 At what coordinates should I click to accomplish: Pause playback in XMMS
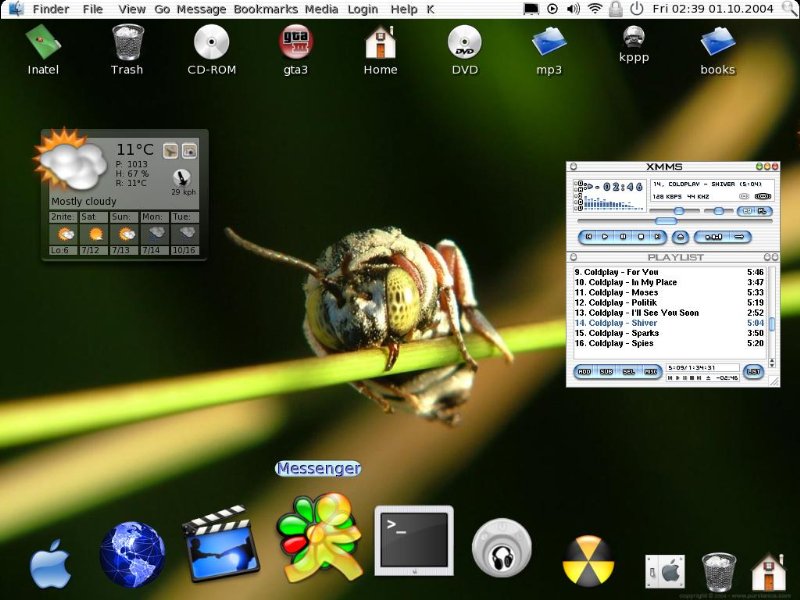pos(623,237)
